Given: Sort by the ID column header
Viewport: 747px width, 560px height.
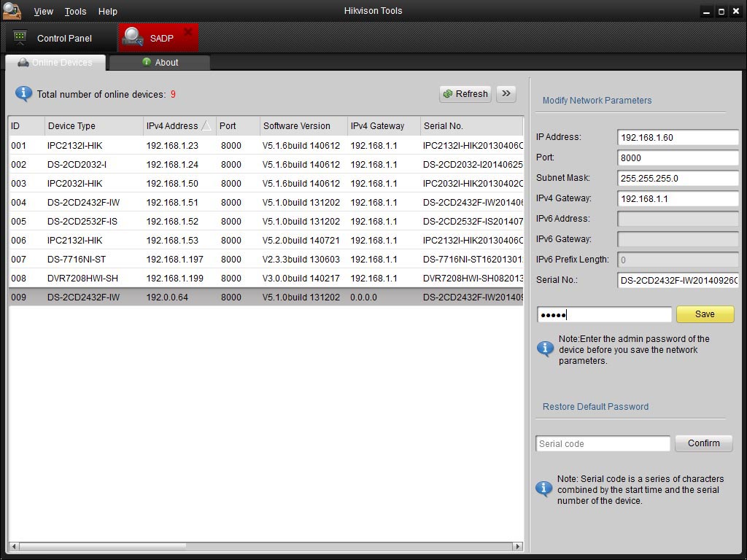Looking at the screenshot, I should tap(27, 125).
